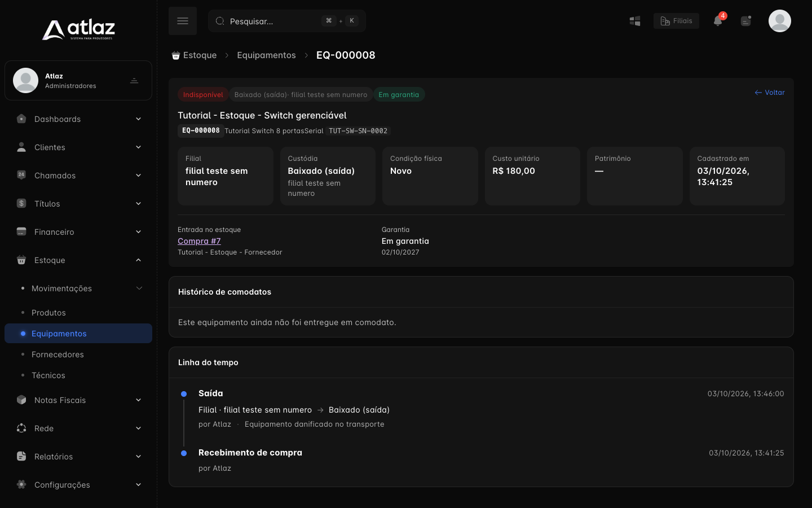Open the notifications bell icon

tap(718, 21)
